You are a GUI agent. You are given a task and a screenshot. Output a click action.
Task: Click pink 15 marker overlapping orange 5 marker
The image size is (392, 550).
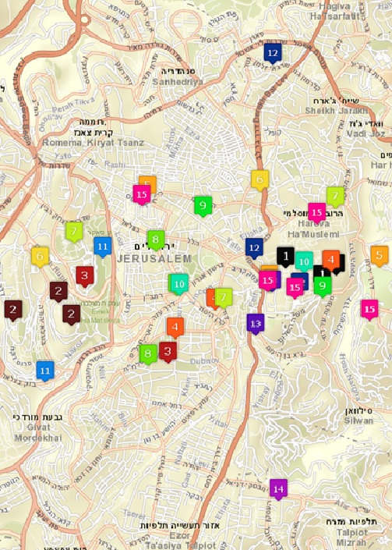pos(142,195)
